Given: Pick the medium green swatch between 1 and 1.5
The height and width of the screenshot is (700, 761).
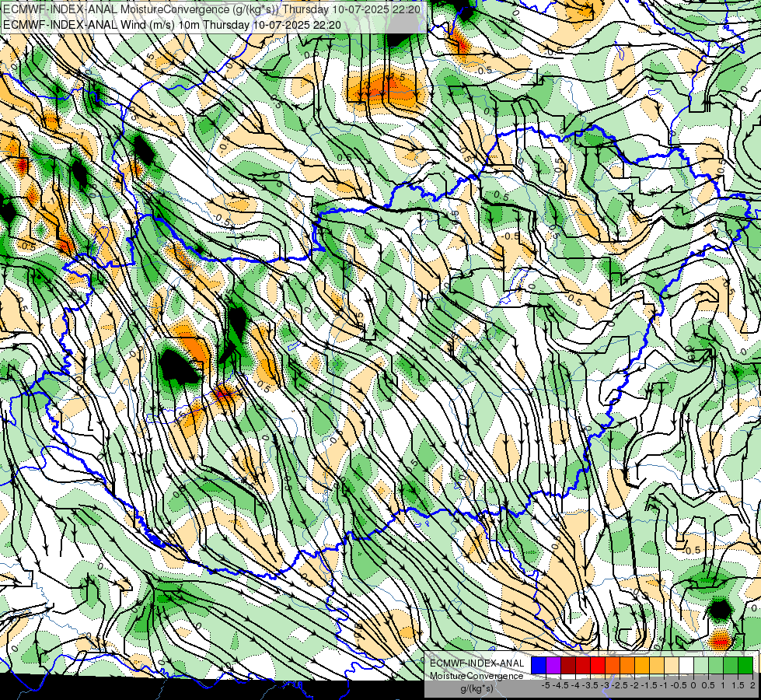Looking at the screenshot, I should click(x=731, y=666).
